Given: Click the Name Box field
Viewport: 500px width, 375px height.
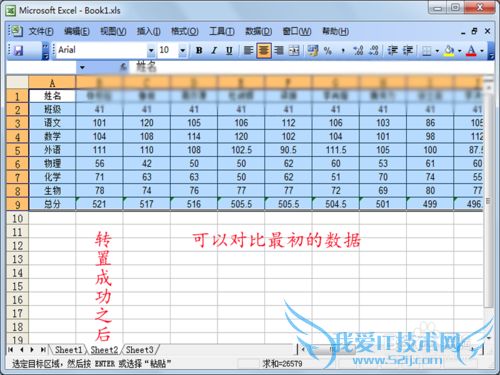Looking at the screenshot, I should (x=41, y=68).
